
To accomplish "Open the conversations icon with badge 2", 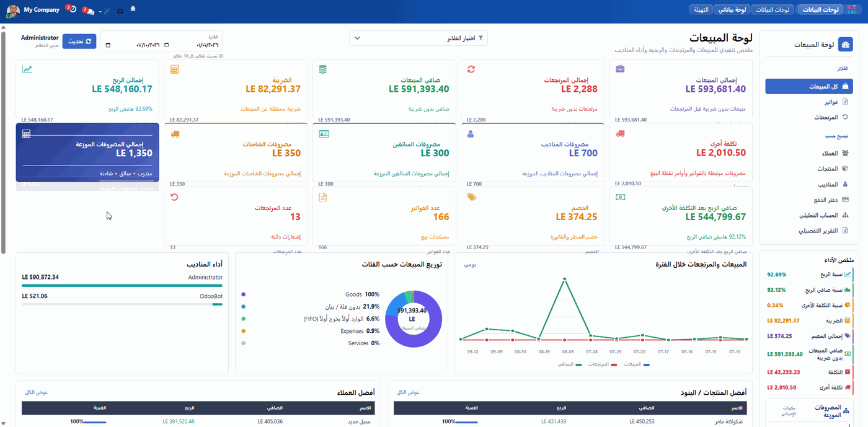I will coord(89,11).
